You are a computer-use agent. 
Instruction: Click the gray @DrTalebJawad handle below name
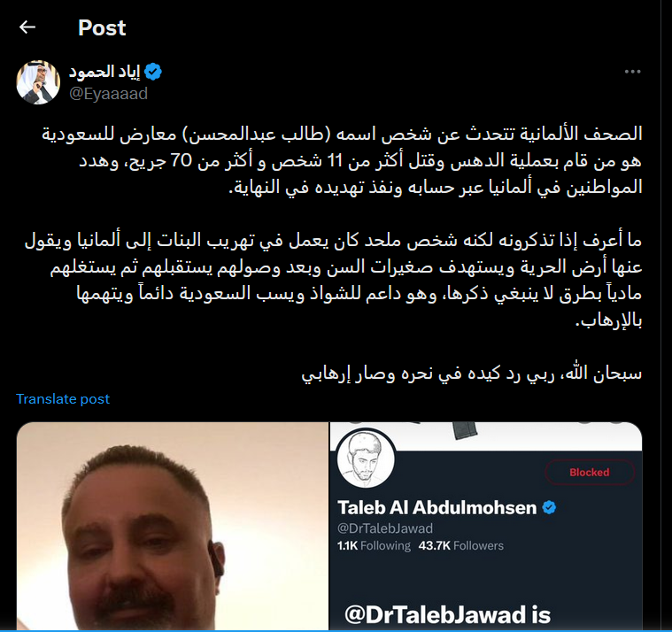tap(385, 528)
